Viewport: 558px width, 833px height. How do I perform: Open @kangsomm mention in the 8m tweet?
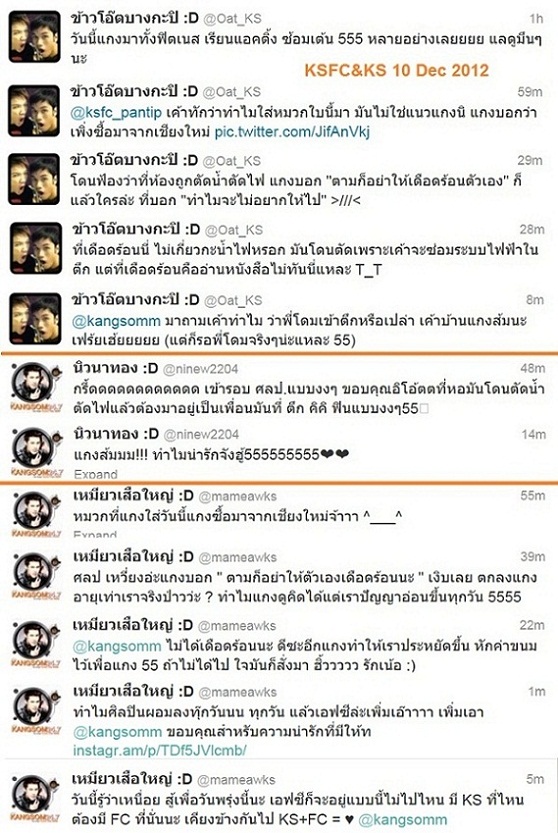coord(116,321)
